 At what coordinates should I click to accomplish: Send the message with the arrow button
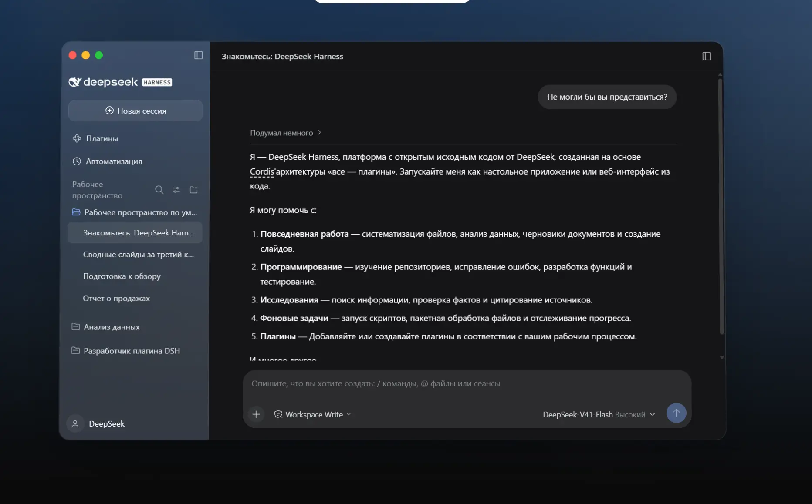pyautogui.click(x=676, y=413)
